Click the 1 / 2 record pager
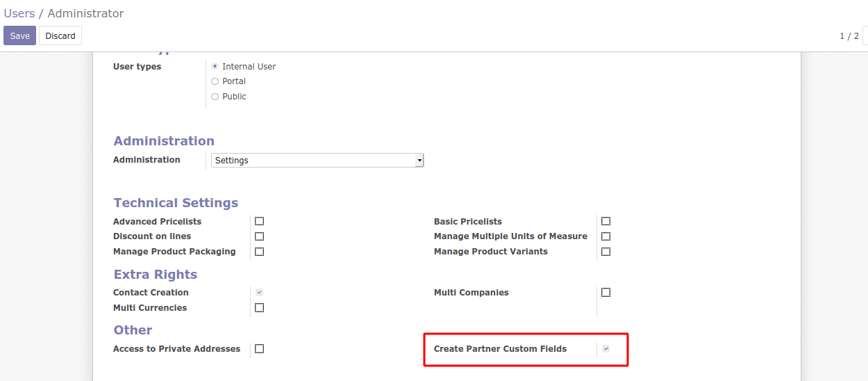 [x=849, y=36]
